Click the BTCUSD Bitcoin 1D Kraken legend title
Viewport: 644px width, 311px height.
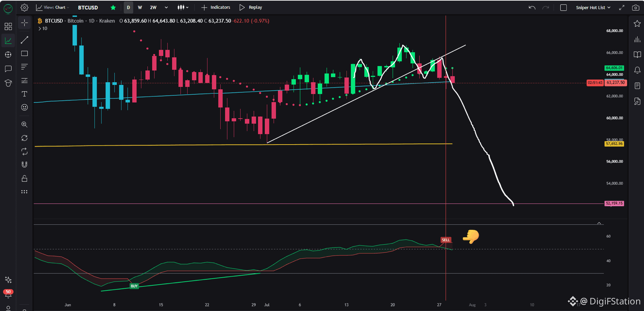point(80,21)
